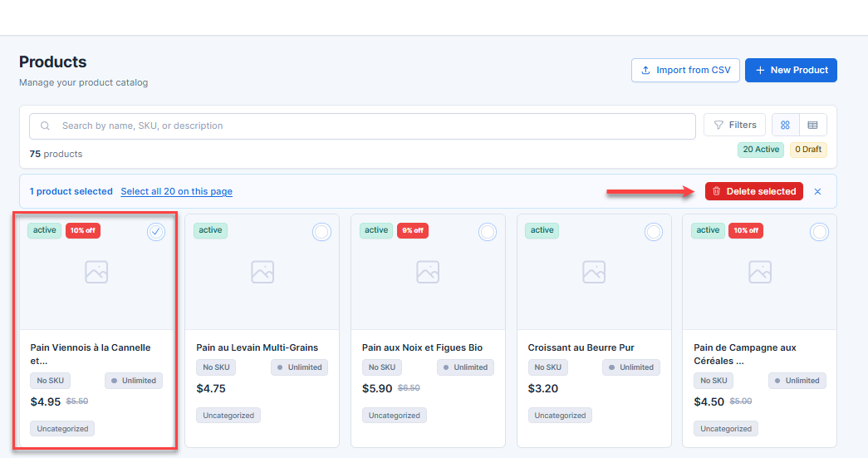Image resolution: width=868 pixels, height=458 pixels.
Task: Click image placeholder of Pain au Levain Multi-Grains
Action: (262, 272)
